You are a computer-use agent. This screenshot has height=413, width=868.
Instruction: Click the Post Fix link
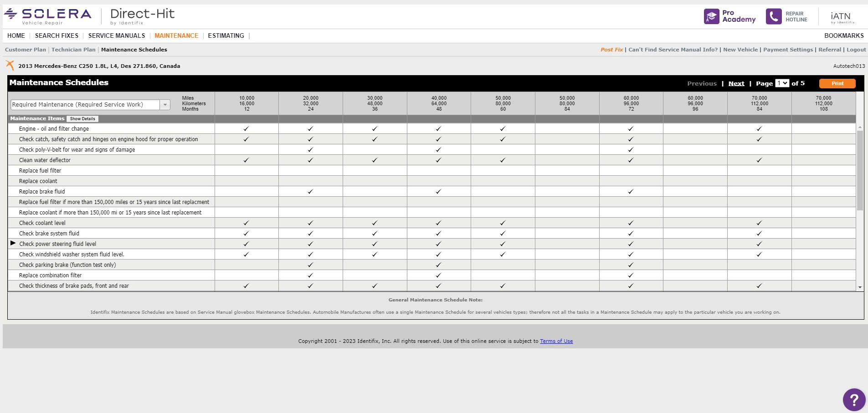tap(611, 50)
